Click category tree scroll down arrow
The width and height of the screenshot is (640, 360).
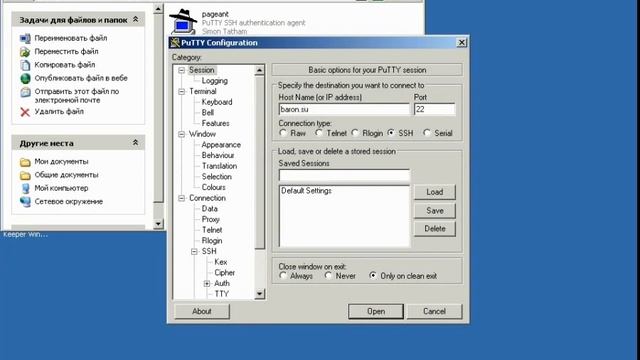pyautogui.click(x=259, y=294)
